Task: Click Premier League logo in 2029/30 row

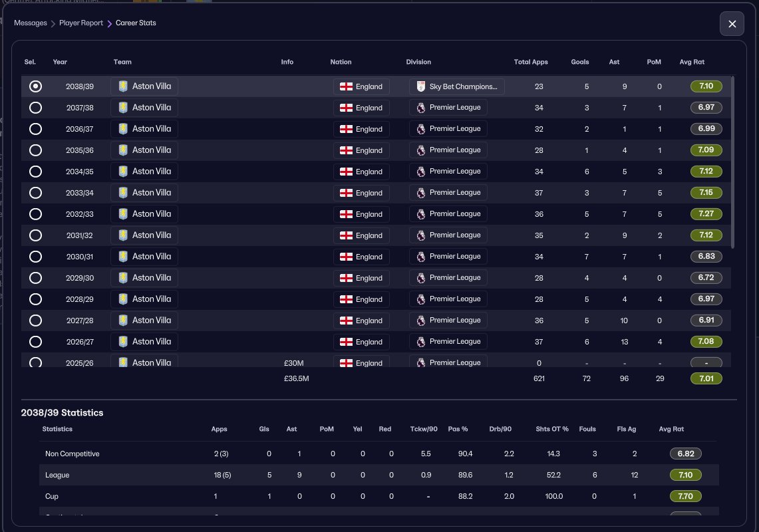Action: tap(421, 278)
